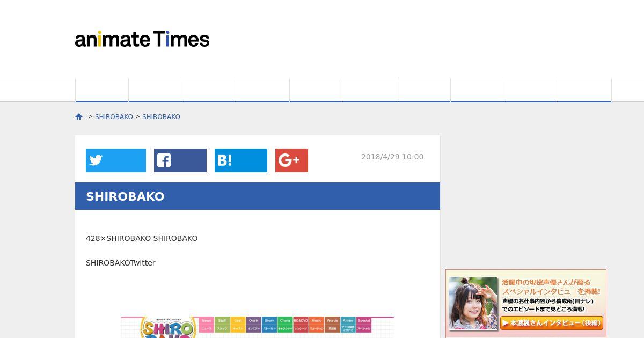
Task: Open the SHIROBAKO website screenshot image
Action: [258, 327]
